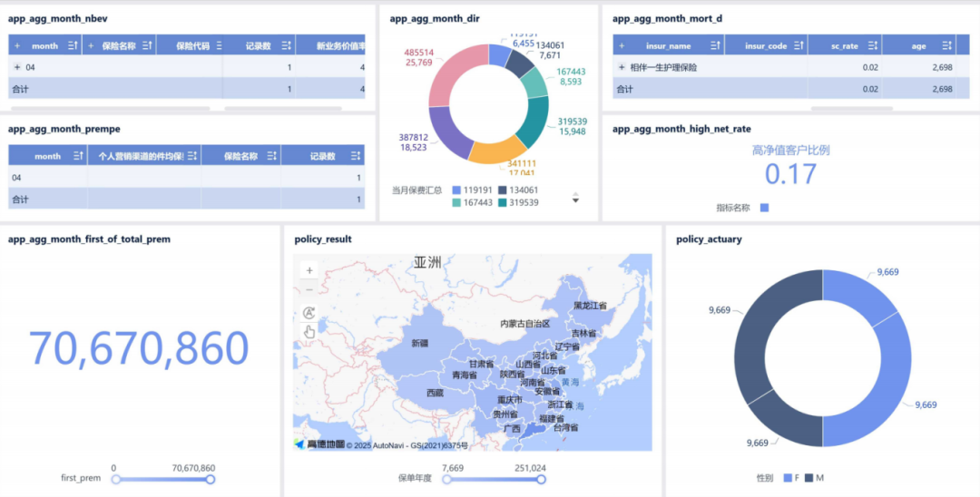This screenshot has height=497, width=980.
Task: Expand all rows via plus in insur_name header
Action: pos(622,45)
